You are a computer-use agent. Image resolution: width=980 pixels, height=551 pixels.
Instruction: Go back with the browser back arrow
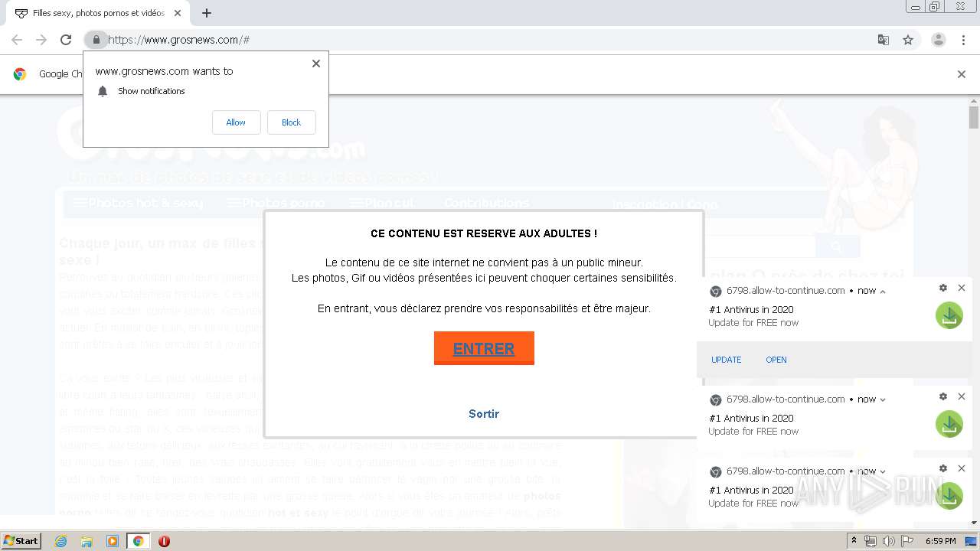pos(17,40)
